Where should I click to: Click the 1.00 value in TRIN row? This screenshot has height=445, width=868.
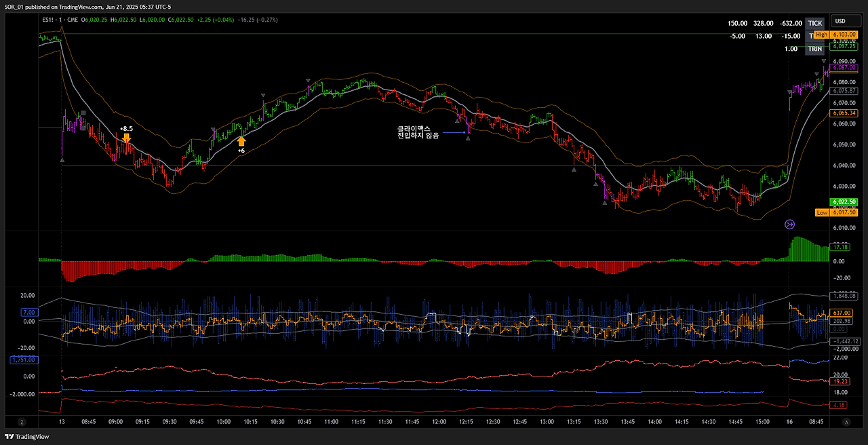pos(791,49)
